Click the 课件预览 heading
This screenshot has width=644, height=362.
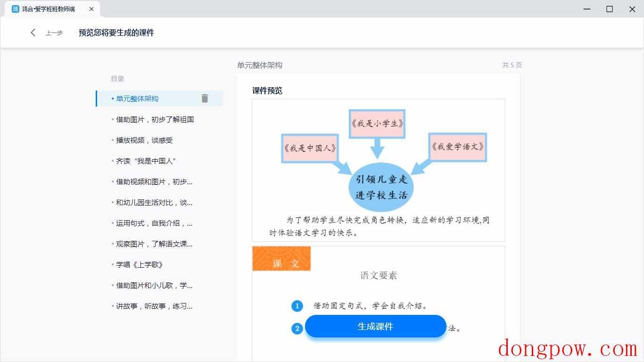tap(267, 90)
